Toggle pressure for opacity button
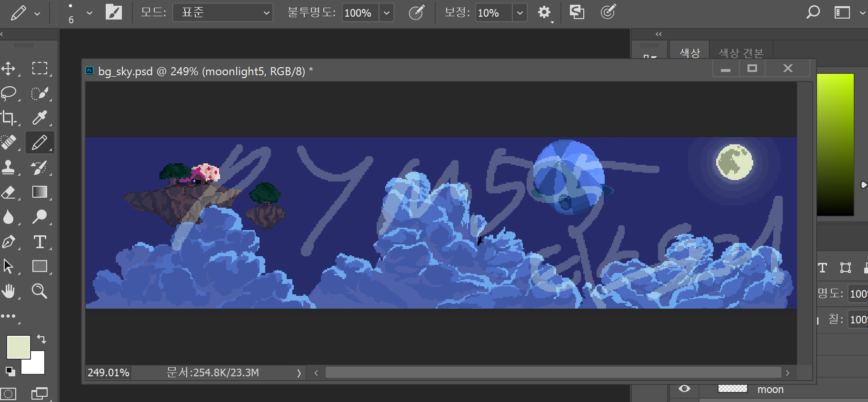This screenshot has height=402, width=868. pyautogui.click(x=416, y=12)
